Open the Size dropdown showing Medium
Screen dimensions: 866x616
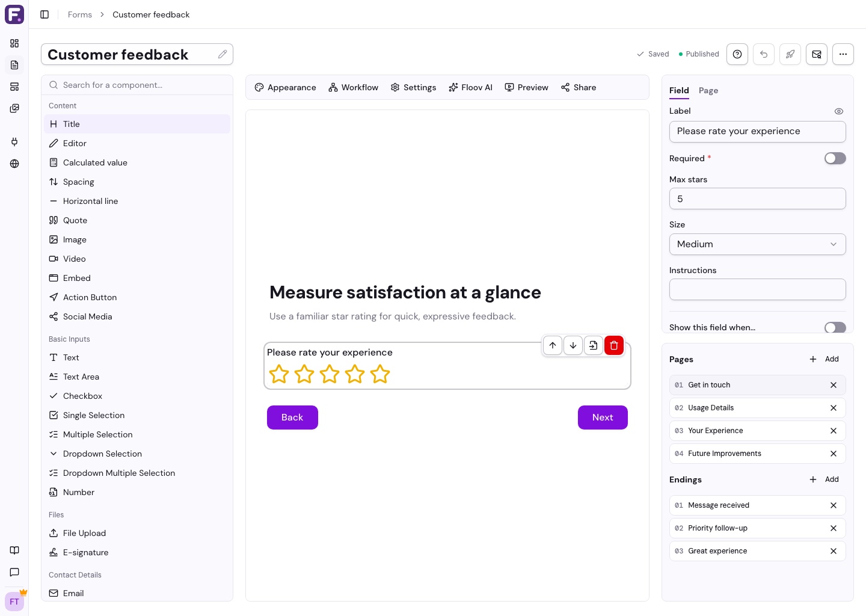pos(758,244)
